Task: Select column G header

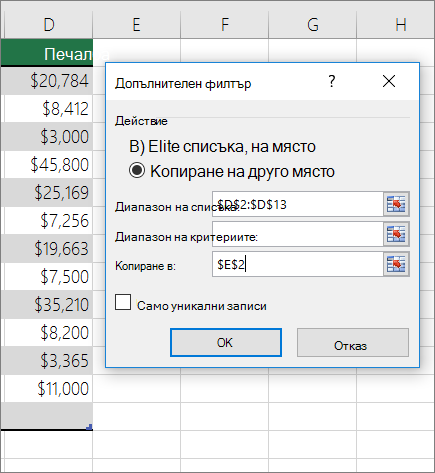Action: pyautogui.click(x=312, y=25)
